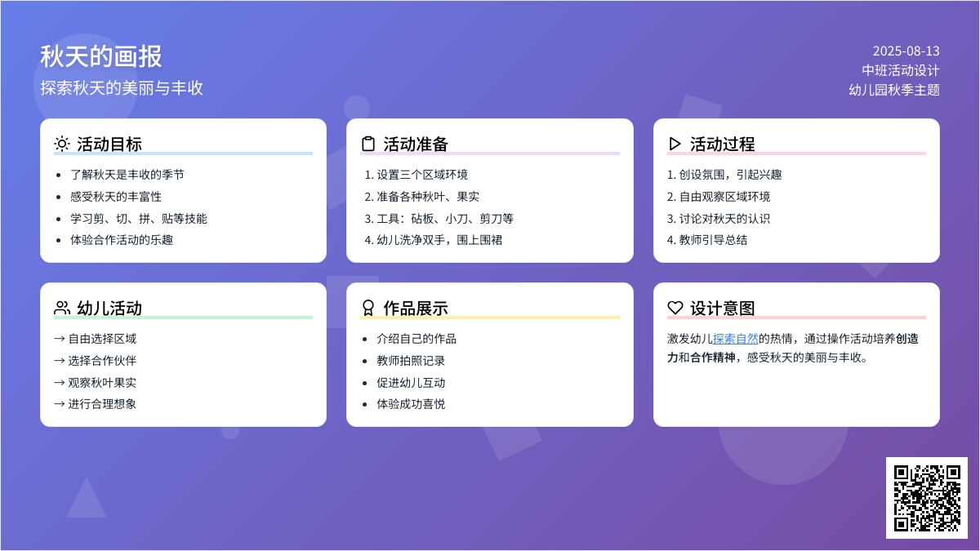The image size is (980, 551).
Task: Click the text 幼儿园秋季主题
Action: [x=894, y=90]
